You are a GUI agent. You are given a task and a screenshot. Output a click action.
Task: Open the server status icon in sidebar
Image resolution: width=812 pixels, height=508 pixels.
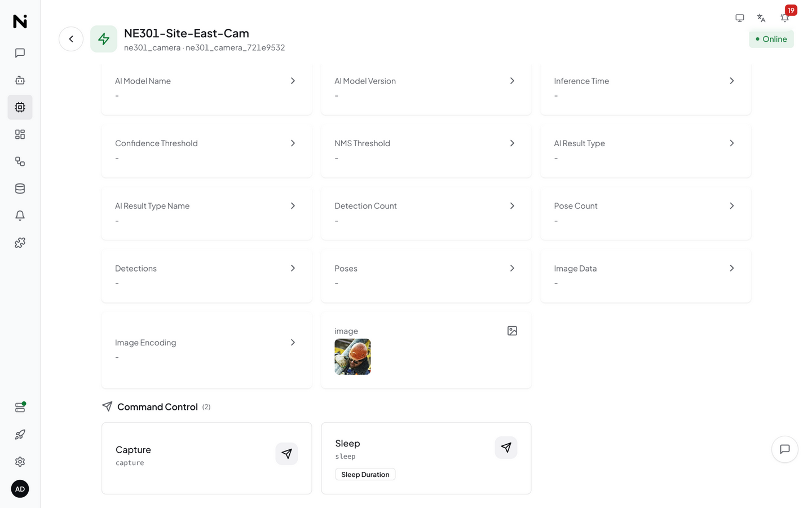[20, 408]
